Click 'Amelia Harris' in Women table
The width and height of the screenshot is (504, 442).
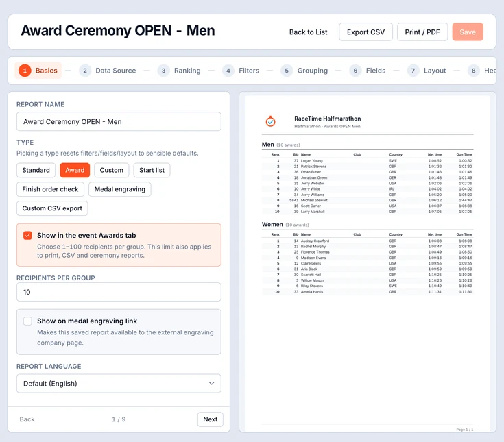click(x=312, y=292)
